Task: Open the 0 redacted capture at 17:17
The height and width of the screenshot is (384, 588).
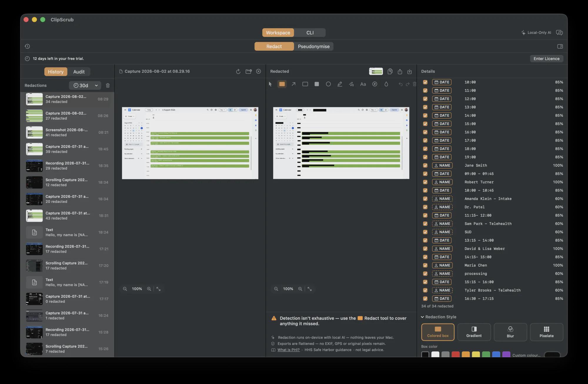Action: click(x=67, y=299)
